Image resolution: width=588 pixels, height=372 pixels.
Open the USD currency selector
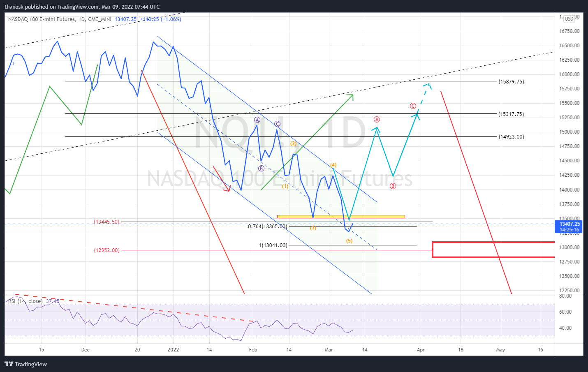tap(569, 19)
